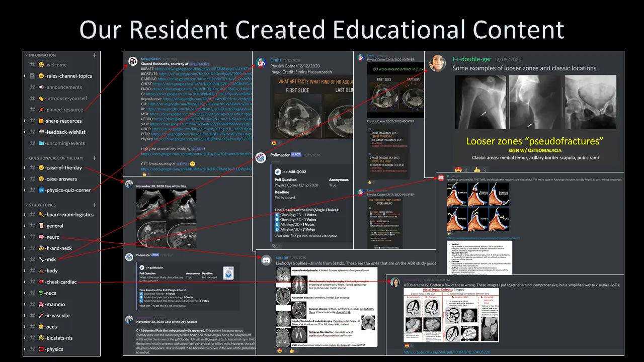
Task: Add a channel to INFORMATION category
Action: pyautogui.click(x=95, y=55)
